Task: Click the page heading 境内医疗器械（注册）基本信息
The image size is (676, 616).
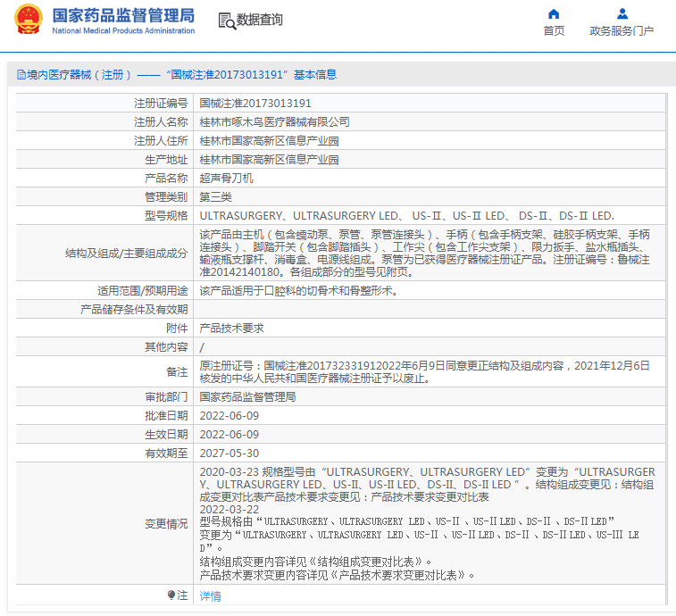Action: point(177,75)
